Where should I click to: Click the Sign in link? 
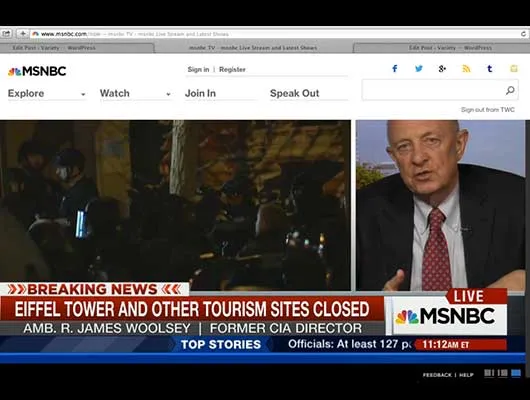(x=198, y=69)
